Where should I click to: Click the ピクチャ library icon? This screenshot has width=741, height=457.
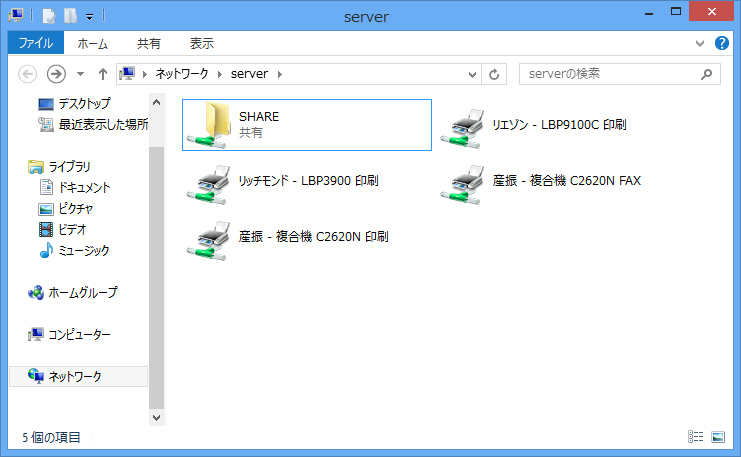coord(46,208)
